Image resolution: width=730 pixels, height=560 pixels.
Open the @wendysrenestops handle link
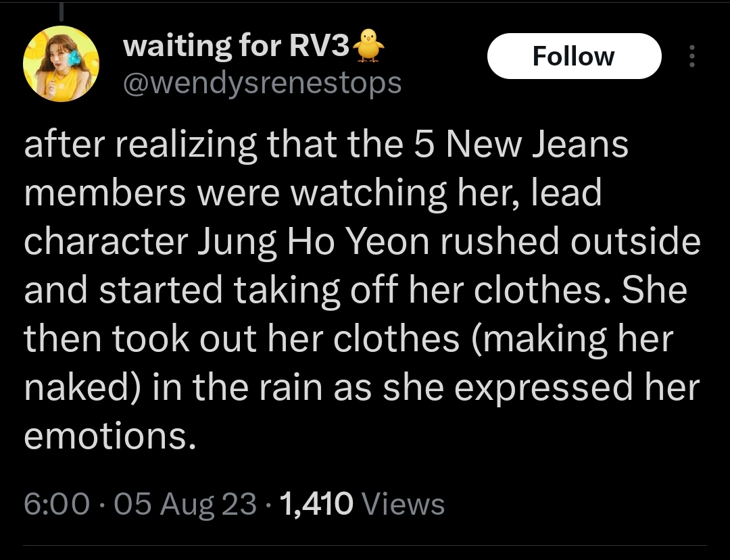coord(262,84)
